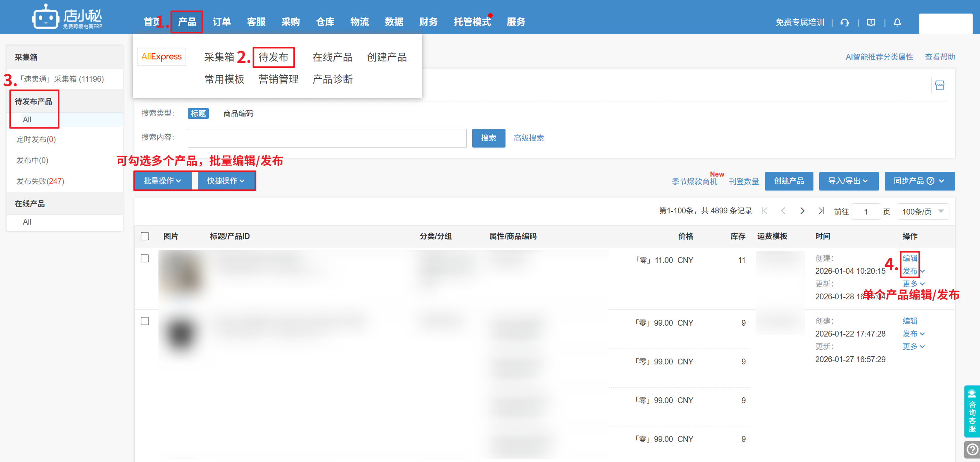Expand the 导入/导出 dropdown
Viewport: 980px width, 462px height.
(848, 181)
